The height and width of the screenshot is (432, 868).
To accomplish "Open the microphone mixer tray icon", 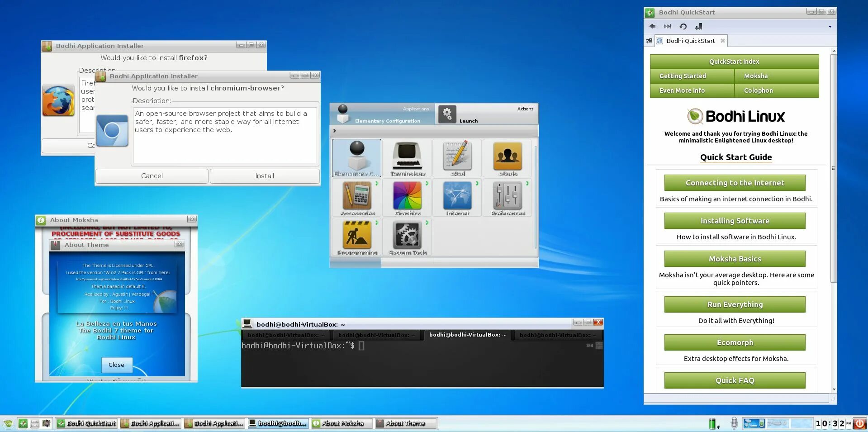I will 734,423.
